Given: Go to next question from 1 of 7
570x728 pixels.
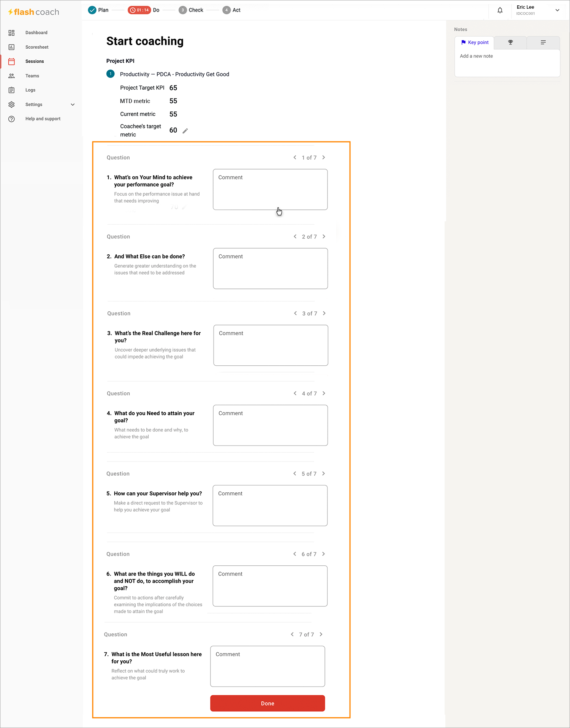Looking at the screenshot, I should (324, 157).
